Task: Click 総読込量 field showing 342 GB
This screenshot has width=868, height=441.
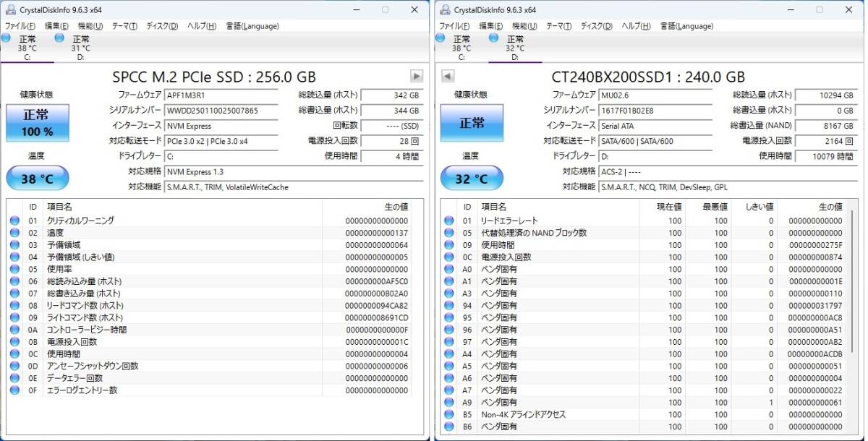Action: point(391,95)
